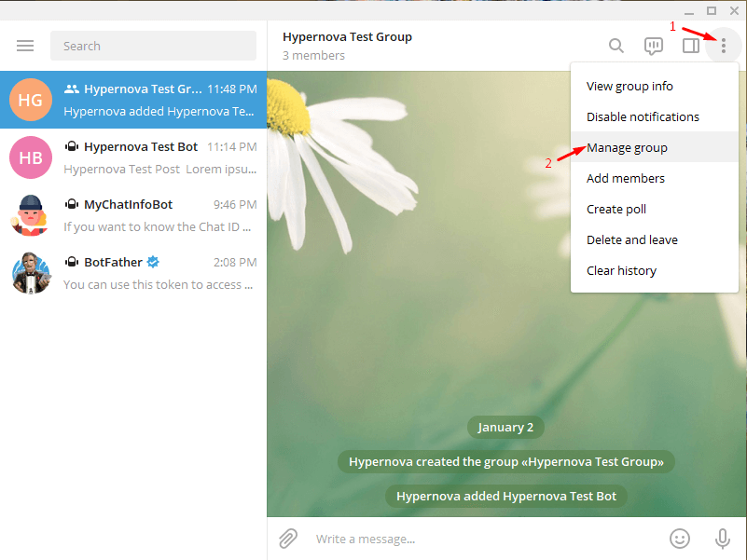Click in the Search input field

(153, 46)
